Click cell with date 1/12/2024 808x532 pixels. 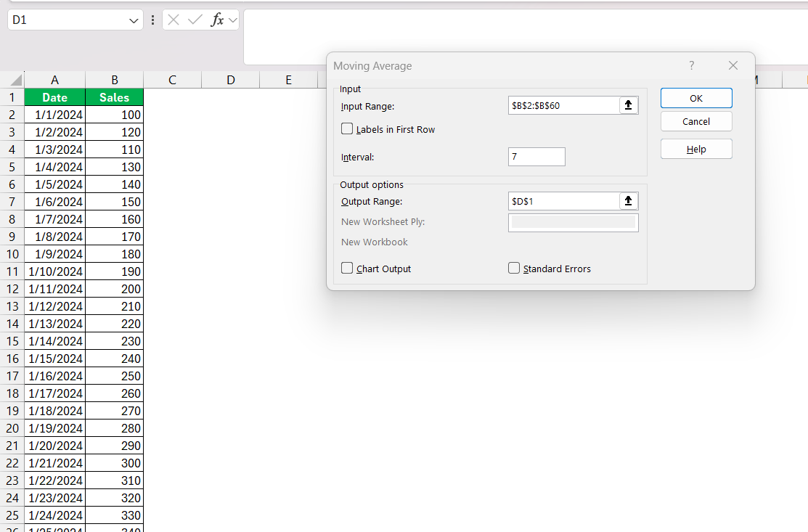pyautogui.click(x=54, y=306)
